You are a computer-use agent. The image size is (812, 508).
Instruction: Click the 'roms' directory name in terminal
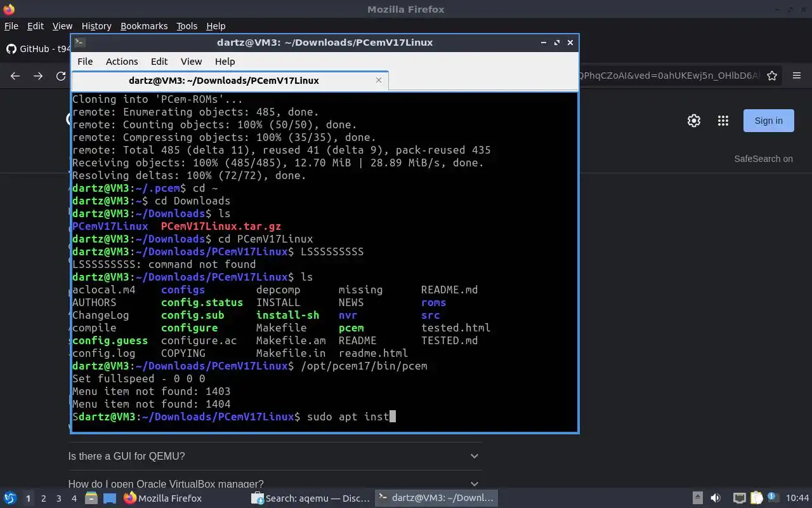tap(433, 302)
